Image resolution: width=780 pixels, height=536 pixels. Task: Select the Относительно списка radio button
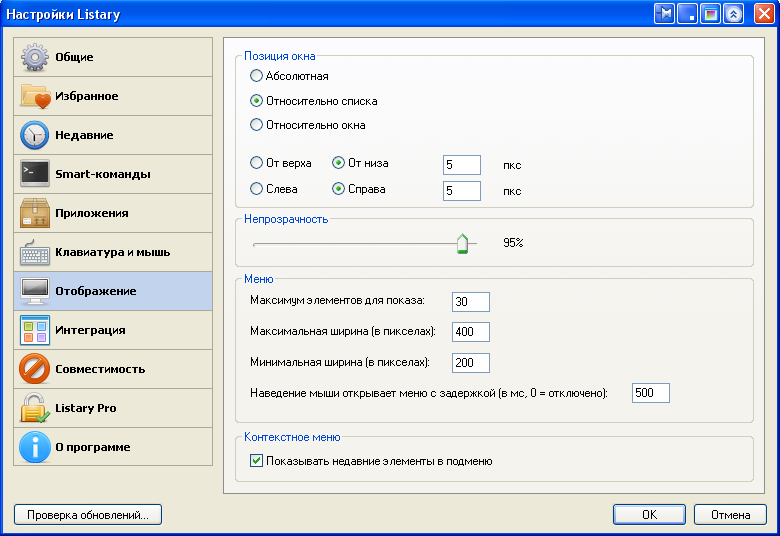(x=256, y=101)
